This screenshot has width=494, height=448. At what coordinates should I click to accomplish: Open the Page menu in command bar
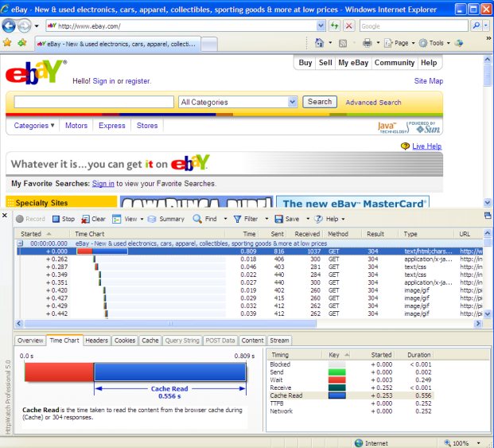[399, 43]
